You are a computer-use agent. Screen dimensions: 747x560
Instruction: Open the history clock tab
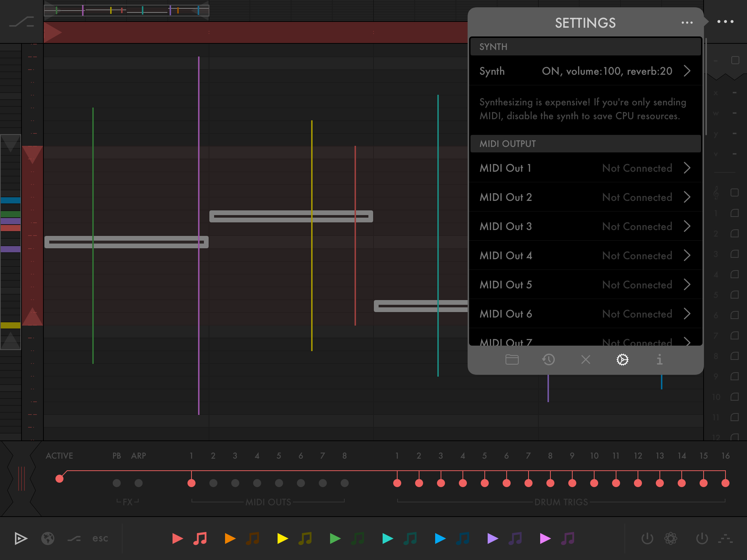(549, 360)
